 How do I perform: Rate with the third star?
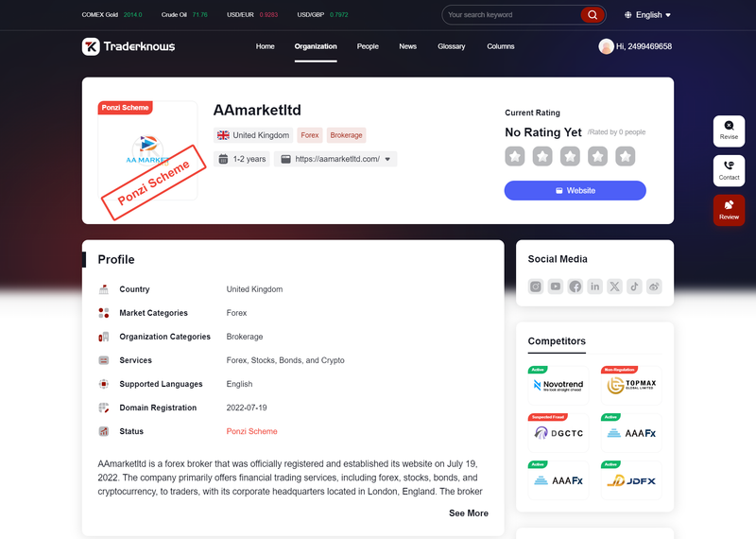tap(571, 156)
